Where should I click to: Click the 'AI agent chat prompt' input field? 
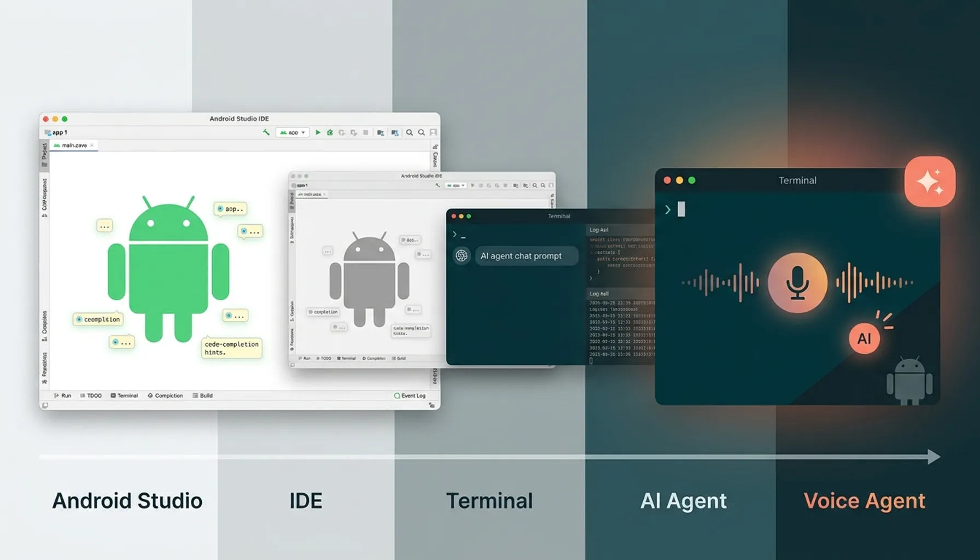pyautogui.click(x=527, y=256)
